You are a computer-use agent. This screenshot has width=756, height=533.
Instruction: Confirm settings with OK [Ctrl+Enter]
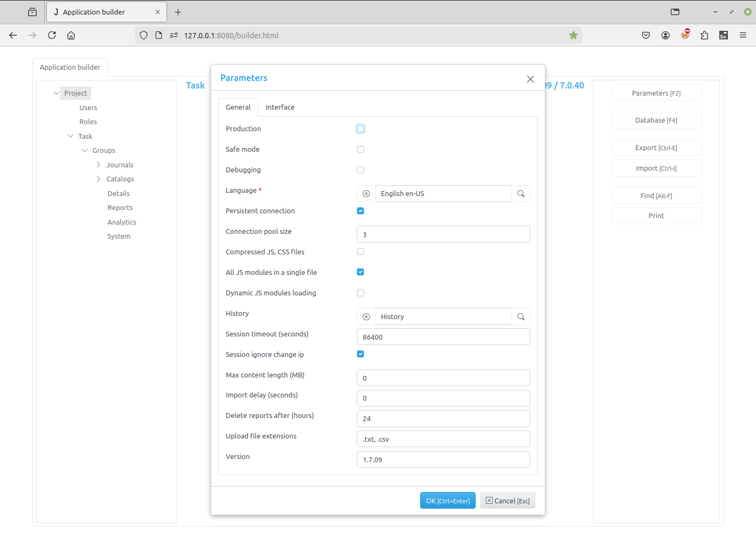(x=448, y=500)
